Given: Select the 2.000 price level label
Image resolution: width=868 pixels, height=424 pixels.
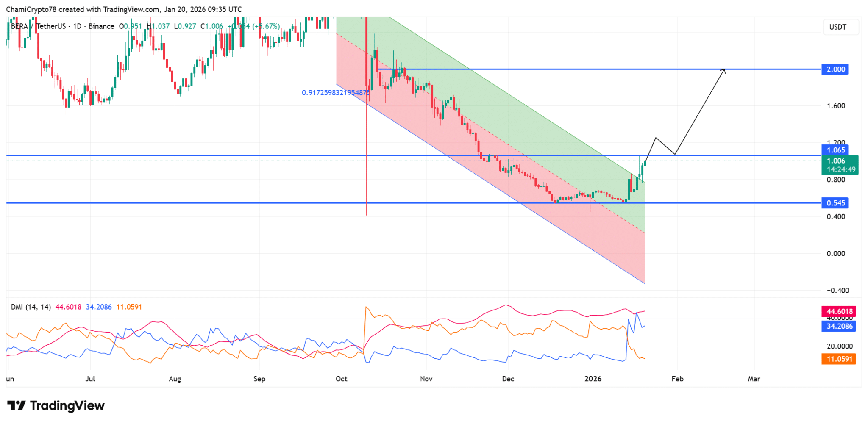Looking at the screenshot, I should tap(835, 69).
